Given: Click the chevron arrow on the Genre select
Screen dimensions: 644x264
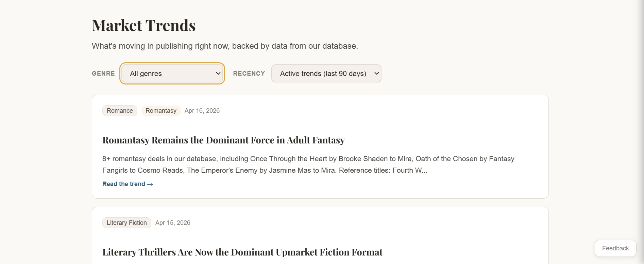Looking at the screenshot, I should pyautogui.click(x=218, y=74).
